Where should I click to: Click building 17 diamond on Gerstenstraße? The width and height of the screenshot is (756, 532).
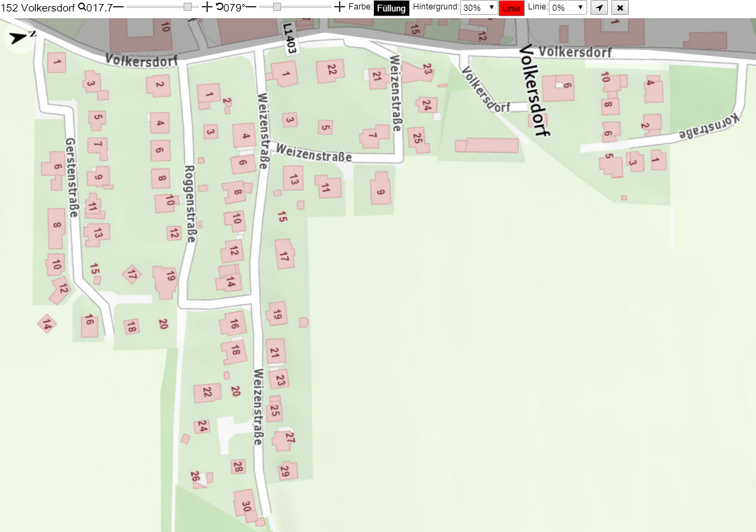(x=132, y=275)
